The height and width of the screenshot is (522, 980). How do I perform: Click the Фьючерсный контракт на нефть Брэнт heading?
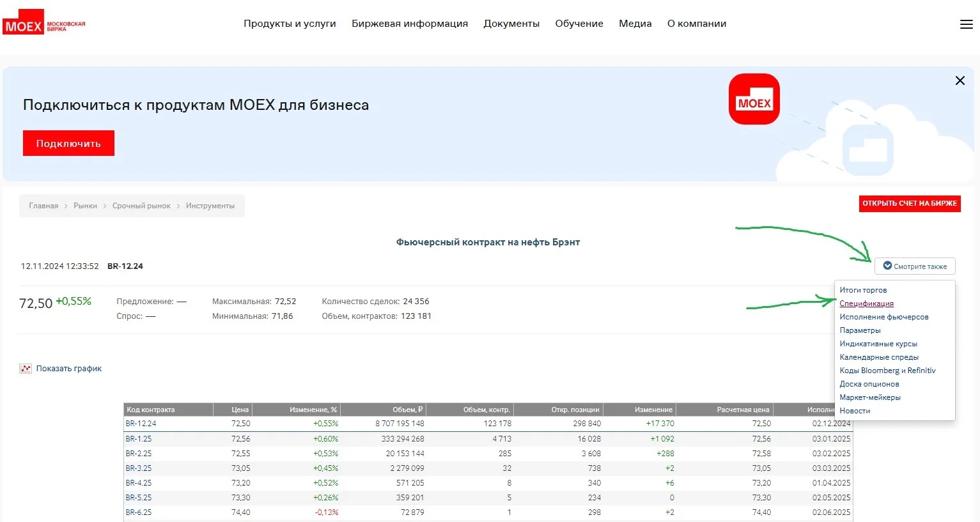[488, 242]
